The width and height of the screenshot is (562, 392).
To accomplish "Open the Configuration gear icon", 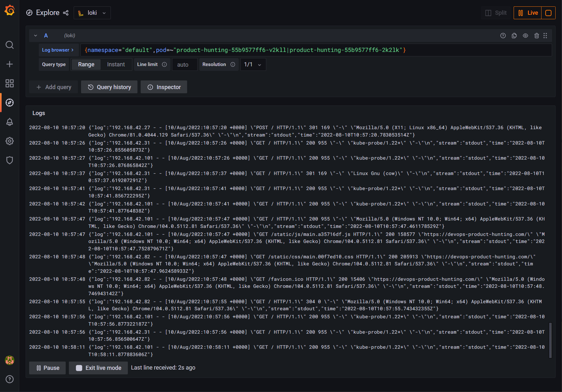I will [x=10, y=141].
